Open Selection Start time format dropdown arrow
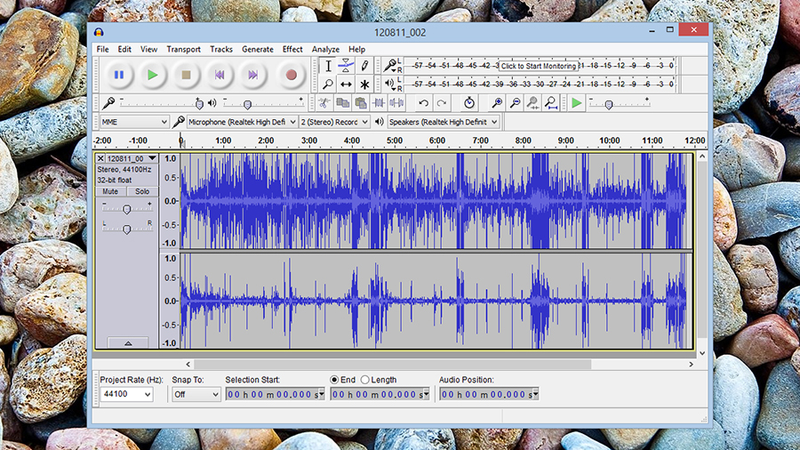Viewport: 800px width, 450px height. 321,394
